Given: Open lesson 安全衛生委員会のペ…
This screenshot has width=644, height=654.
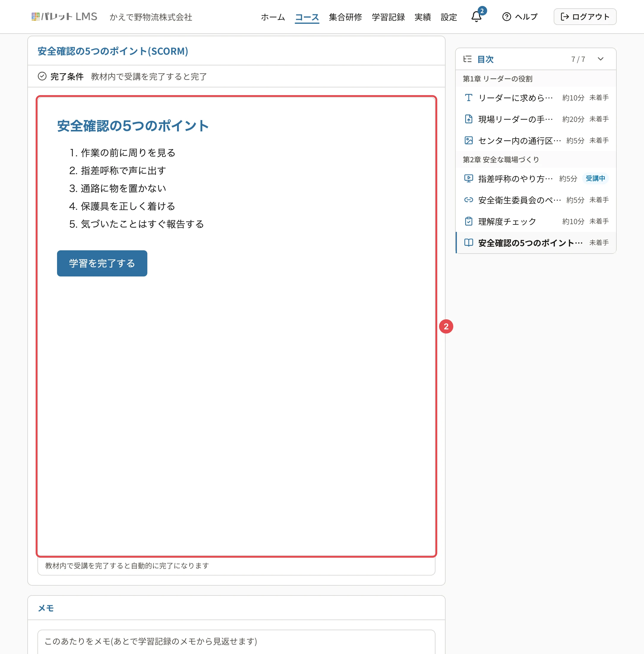Looking at the screenshot, I should 536,200.
